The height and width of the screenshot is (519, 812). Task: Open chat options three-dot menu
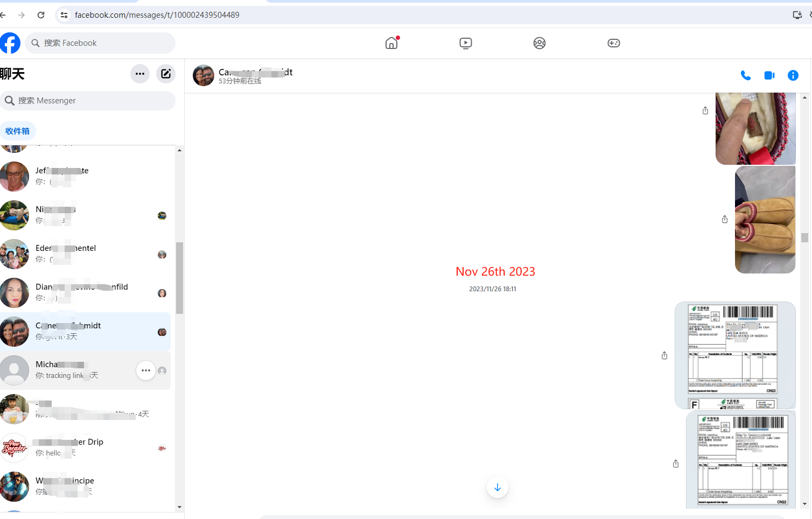(x=140, y=74)
